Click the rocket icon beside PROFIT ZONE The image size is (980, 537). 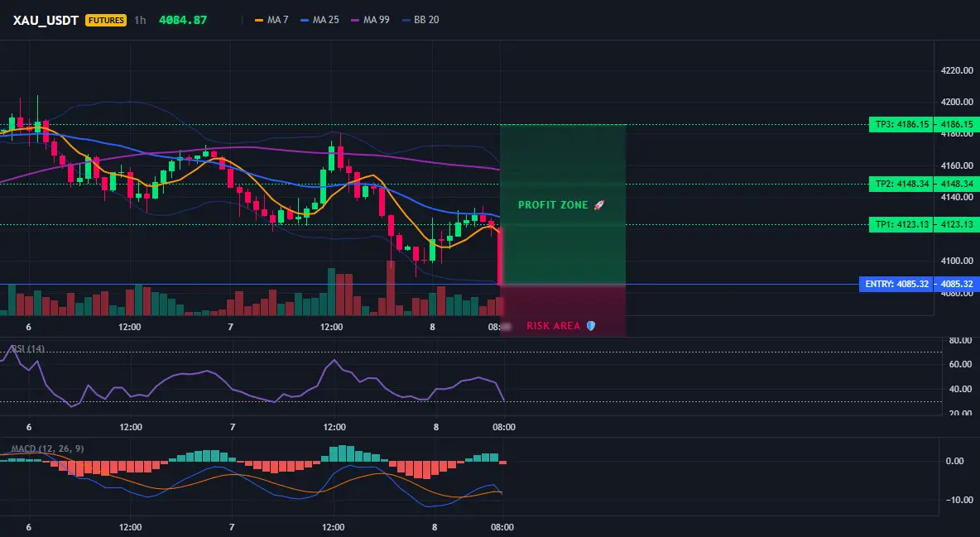[598, 205]
